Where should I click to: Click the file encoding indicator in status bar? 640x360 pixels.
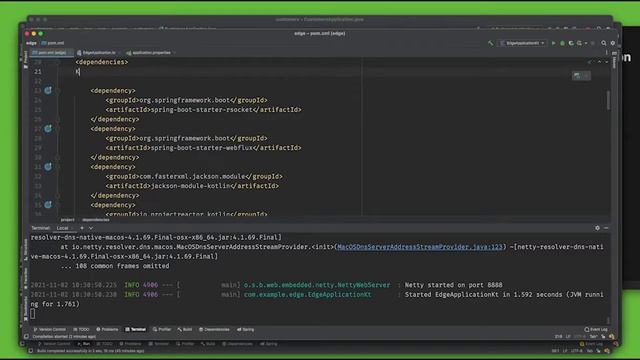tap(580, 337)
